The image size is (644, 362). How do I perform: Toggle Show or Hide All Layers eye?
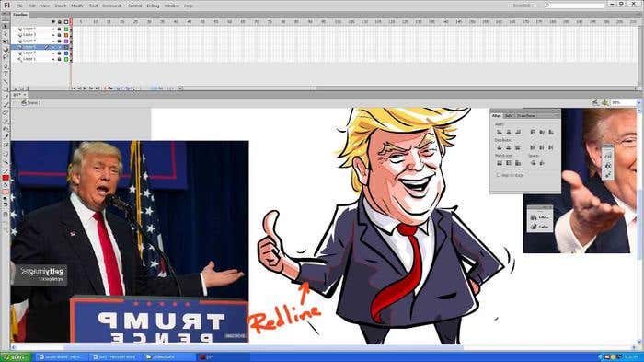click(53, 21)
